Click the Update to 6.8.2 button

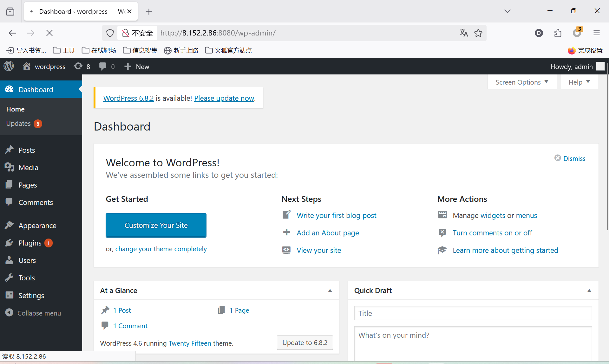[x=305, y=342]
